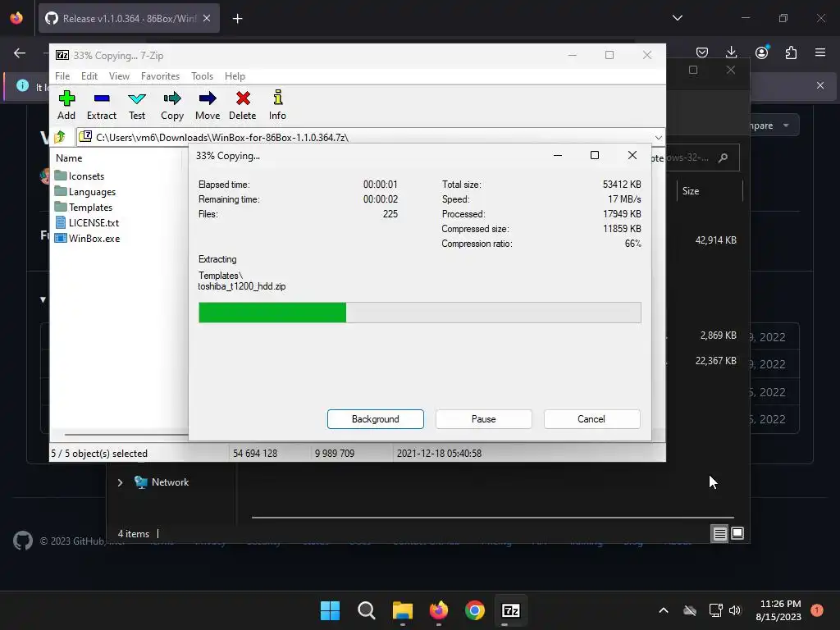The image size is (840, 630).
Task: Click the 2,869 KB size entry
Action: pyautogui.click(x=718, y=336)
